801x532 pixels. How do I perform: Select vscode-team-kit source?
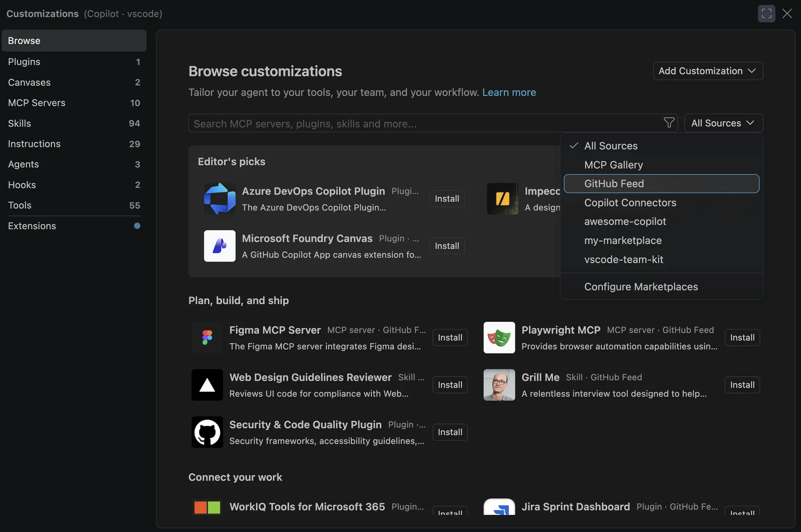tap(661, 259)
